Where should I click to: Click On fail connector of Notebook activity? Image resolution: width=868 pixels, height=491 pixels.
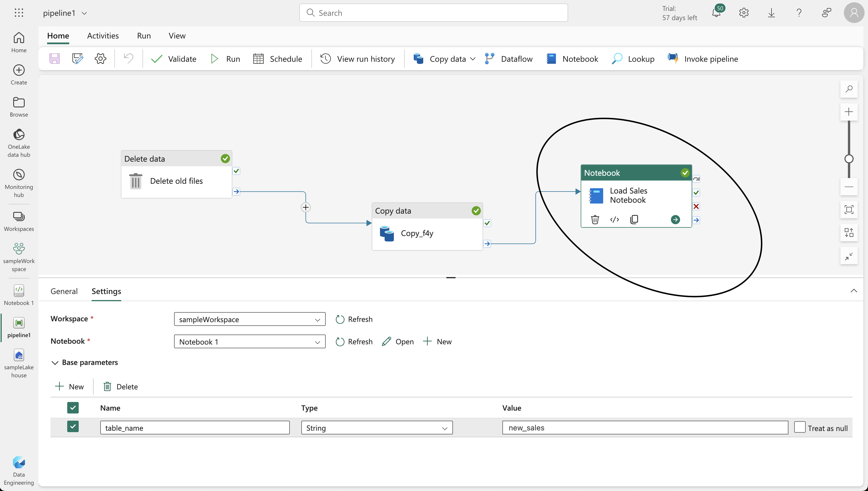(696, 206)
